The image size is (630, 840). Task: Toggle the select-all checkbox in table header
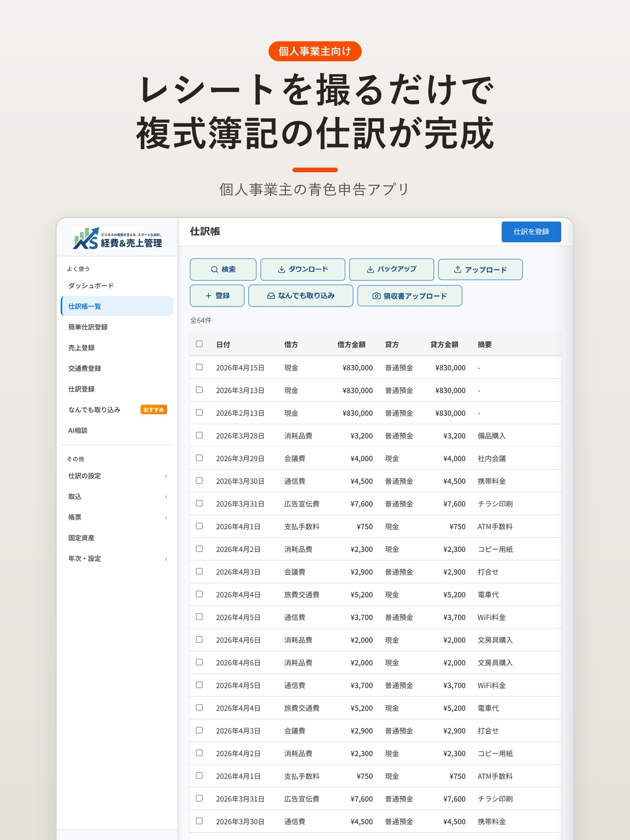coord(199,344)
